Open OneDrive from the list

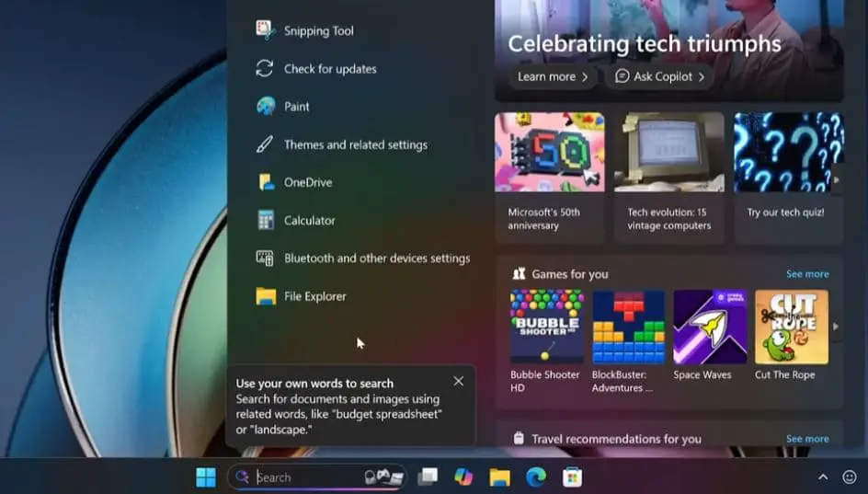(x=307, y=182)
